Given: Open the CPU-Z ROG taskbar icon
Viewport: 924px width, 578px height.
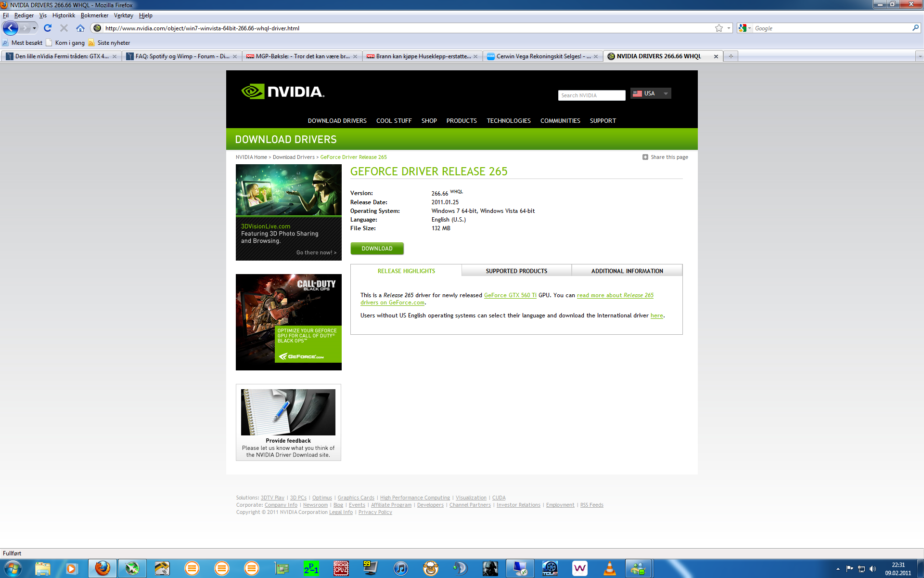Looking at the screenshot, I should point(341,568).
